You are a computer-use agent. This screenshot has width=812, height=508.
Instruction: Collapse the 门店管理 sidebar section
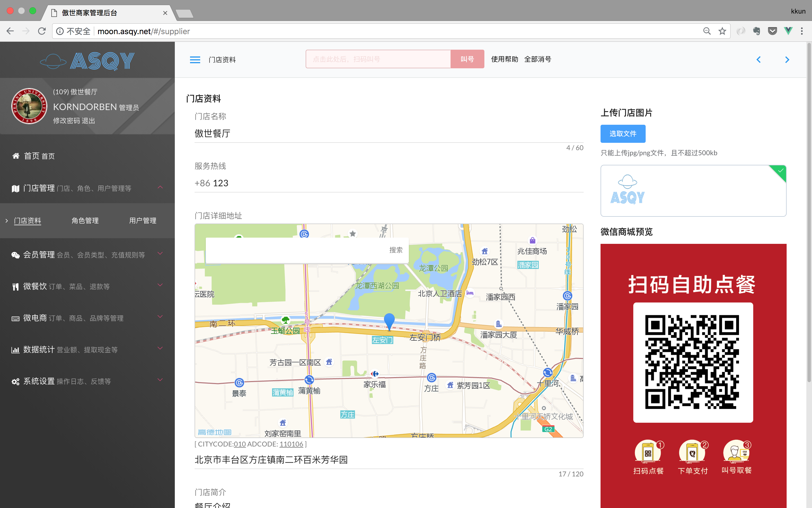160,187
